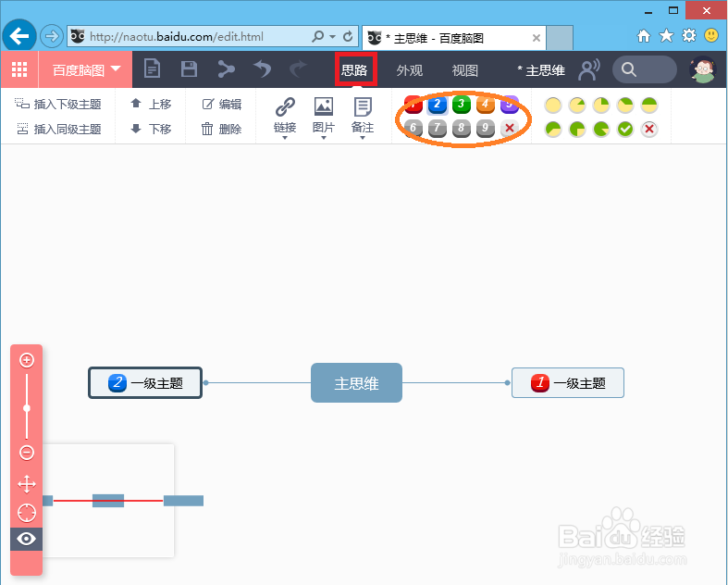Open browser home page icon

[x=644, y=36]
